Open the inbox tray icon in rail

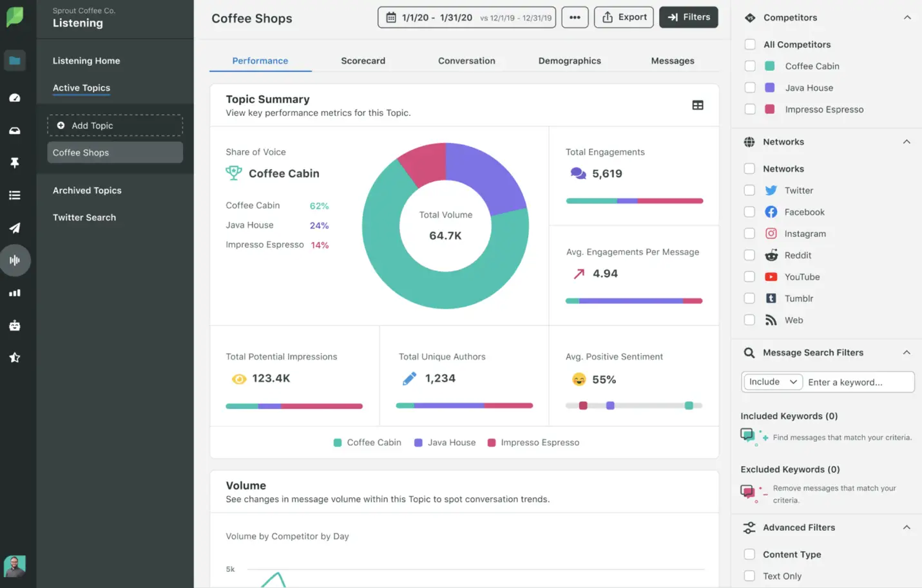click(x=14, y=131)
